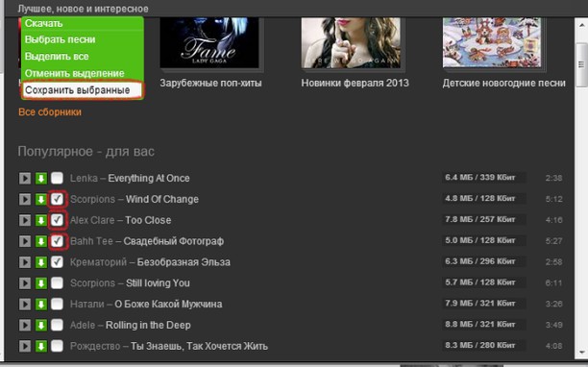588x367 pixels.
Task: Open the Все сборники link
Action: [x=50, y=112]
